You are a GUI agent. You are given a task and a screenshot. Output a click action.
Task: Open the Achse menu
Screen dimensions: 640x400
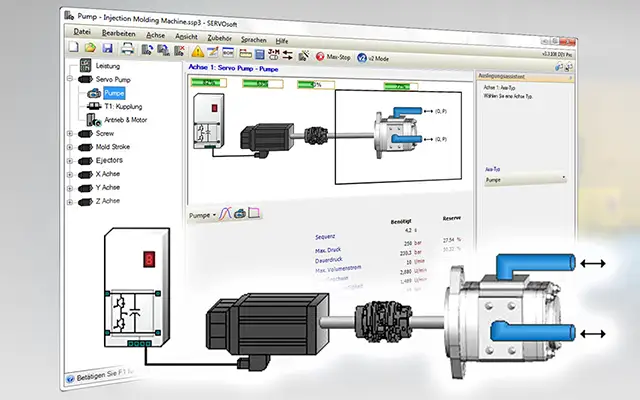point(156,35)
